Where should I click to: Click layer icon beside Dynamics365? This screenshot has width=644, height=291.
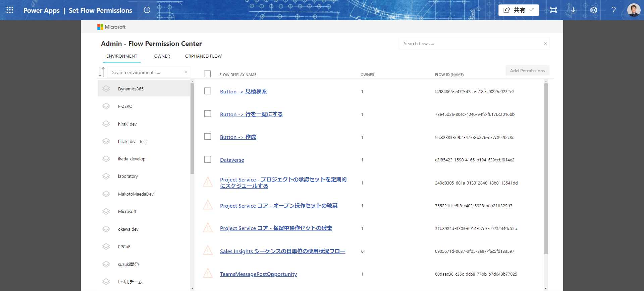point(106,89)
